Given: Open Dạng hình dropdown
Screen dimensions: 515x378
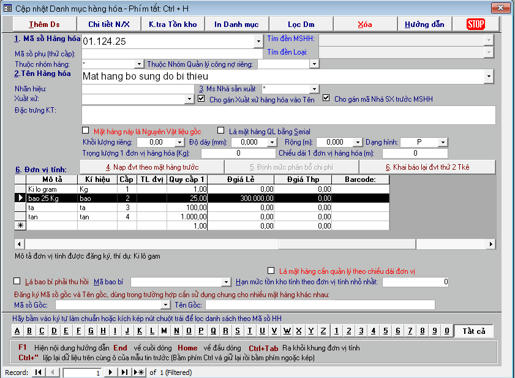Looking at the screenshot, I should 443,142.
